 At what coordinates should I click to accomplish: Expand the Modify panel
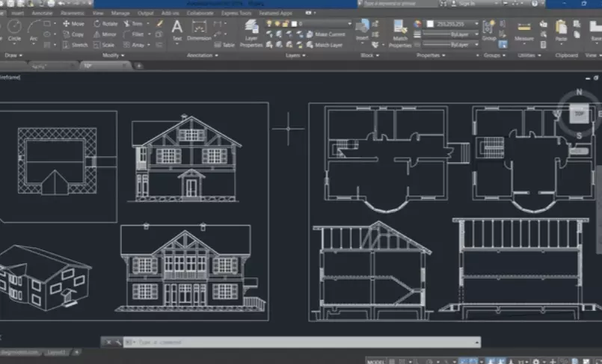pyautogui.click(x=113, y=55)
